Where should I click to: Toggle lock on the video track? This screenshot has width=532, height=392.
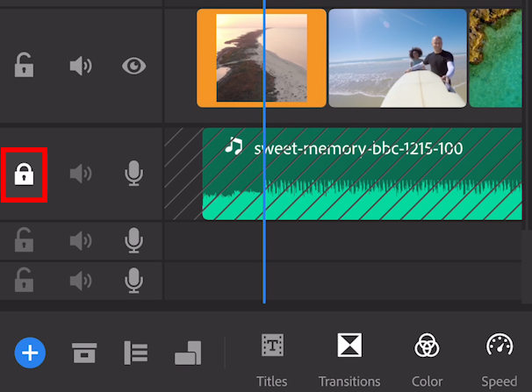24,65
